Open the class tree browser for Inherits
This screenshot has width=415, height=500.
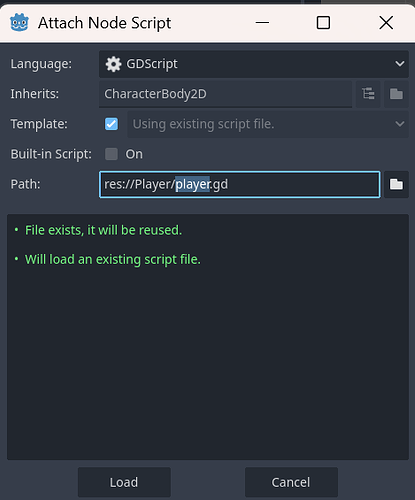368,94
